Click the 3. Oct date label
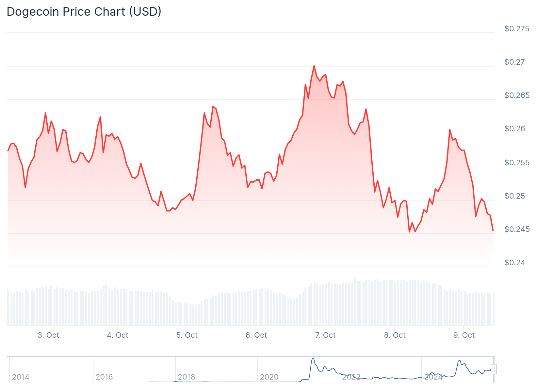This screenshot has width=537, height=392. [x=48, y=335]
